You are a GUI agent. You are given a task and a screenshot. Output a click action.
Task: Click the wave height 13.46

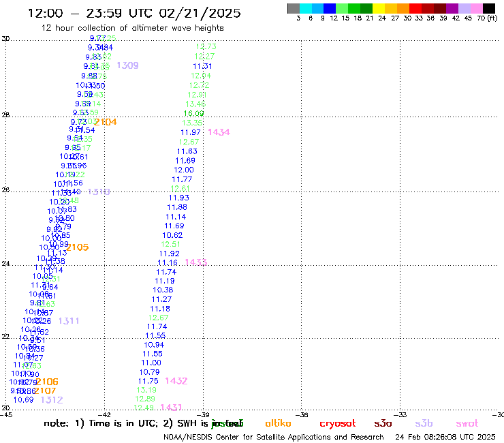195,104
